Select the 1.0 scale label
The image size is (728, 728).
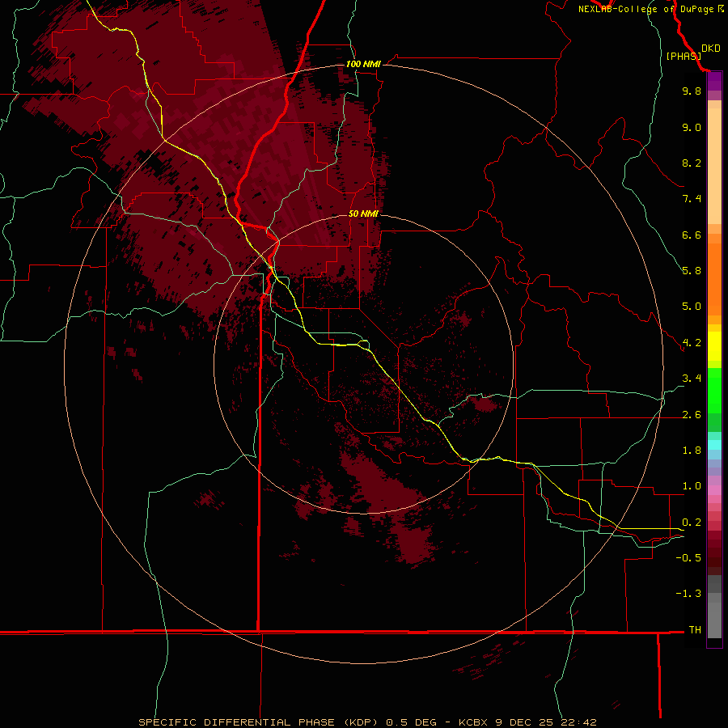[692, 486]
